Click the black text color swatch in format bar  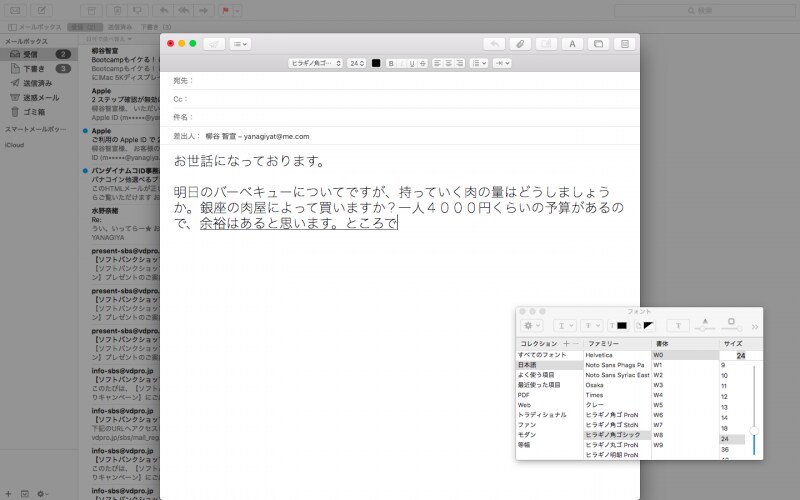376,63
